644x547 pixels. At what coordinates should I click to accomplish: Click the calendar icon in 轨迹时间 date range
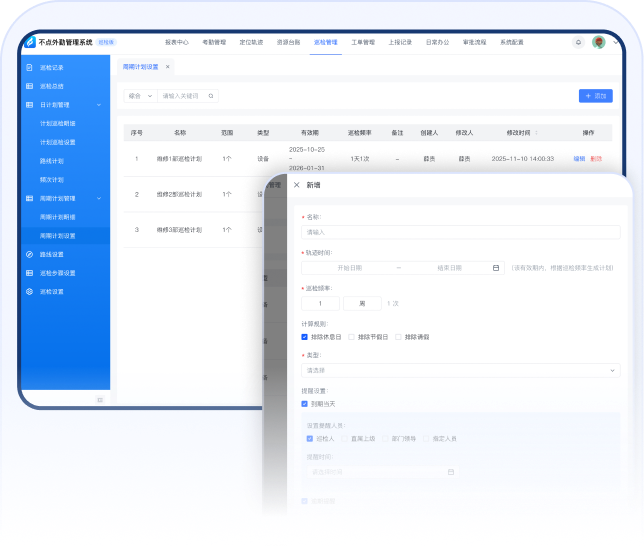(x=496, y=268)
